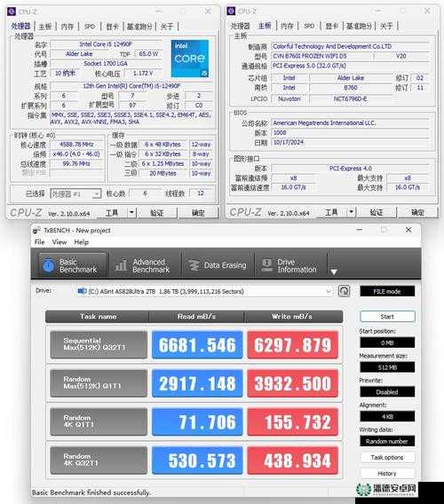444x504 pixels.
Task: Click the Random 512K read value 2917.148
Action: [x=197, y=383]
